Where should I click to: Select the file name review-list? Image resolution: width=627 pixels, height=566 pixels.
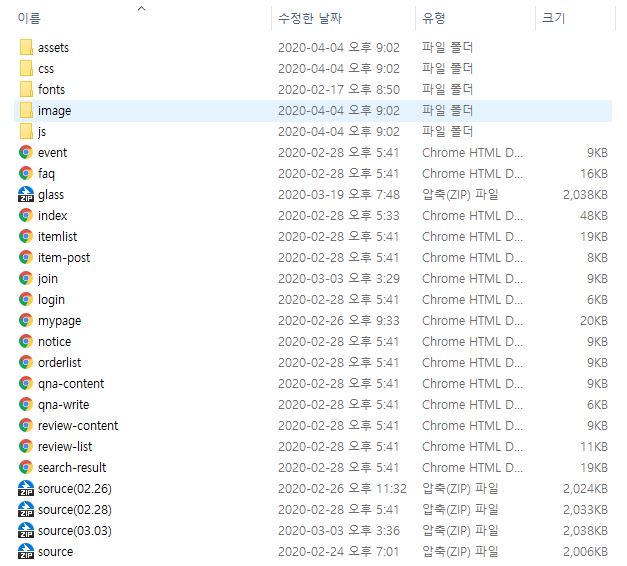tap(65, 446)
